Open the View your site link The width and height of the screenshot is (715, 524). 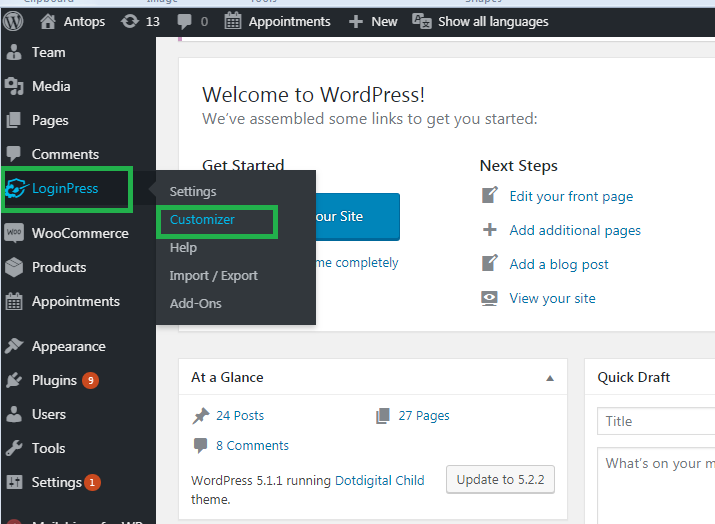552,298
